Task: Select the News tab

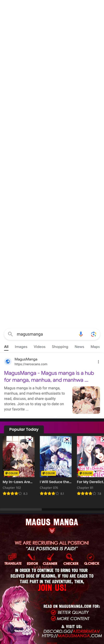Action: point(79,347)
